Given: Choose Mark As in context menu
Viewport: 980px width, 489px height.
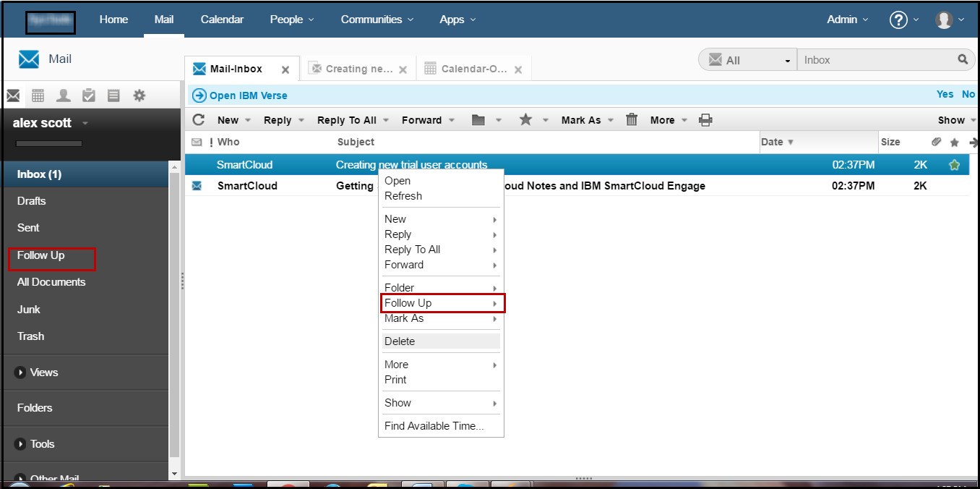Looking at the screenshot, I should click(x=441, y=318).
